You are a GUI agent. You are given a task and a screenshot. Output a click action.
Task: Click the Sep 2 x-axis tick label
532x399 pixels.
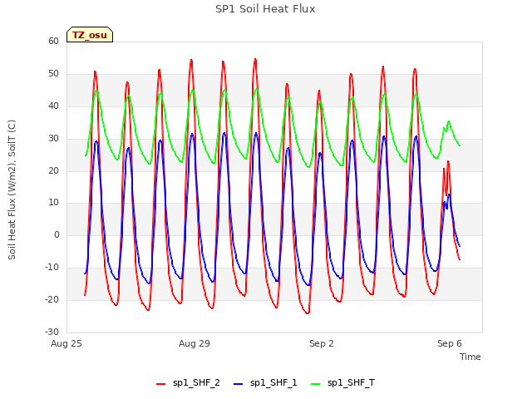[x=322, y=343]
